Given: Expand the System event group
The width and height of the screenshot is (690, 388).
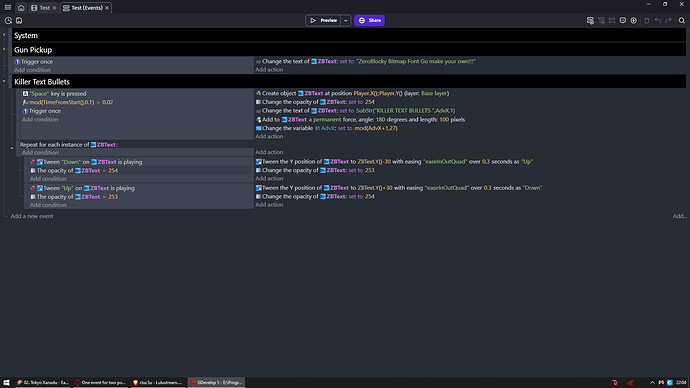Looking at the screenshot, I should 4,35.
